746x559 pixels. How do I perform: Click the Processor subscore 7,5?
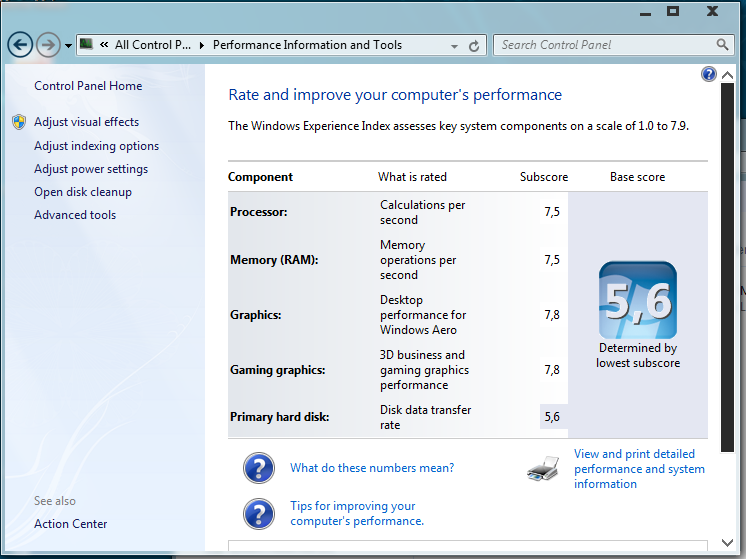tap(552, 212)
